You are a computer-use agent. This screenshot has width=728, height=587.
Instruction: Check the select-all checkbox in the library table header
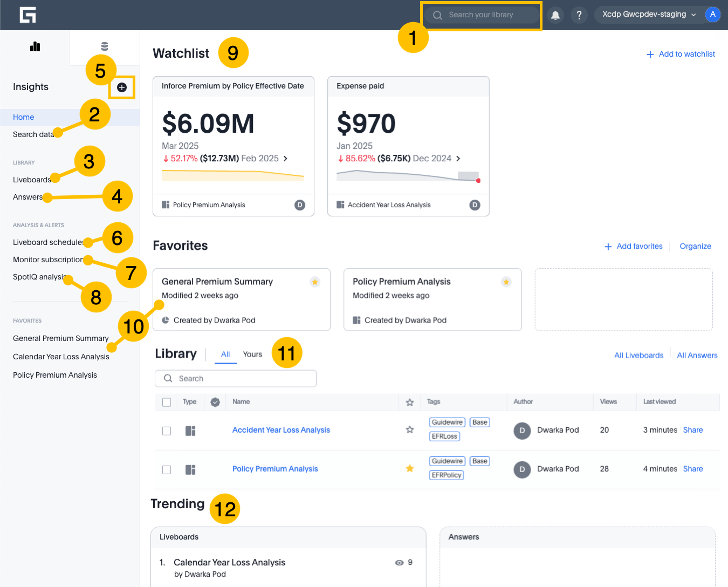(x=167, y=402)
